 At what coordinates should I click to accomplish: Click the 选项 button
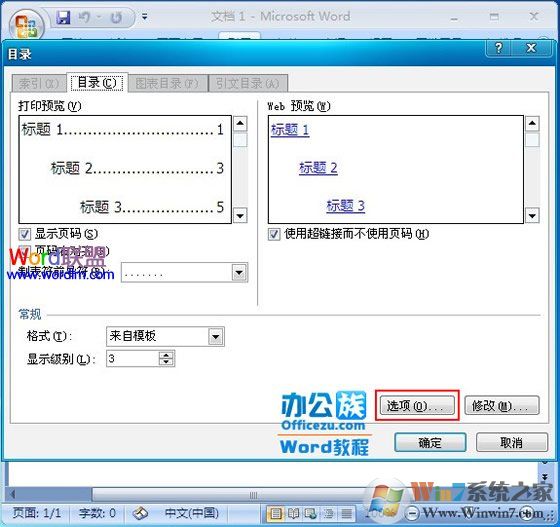tap(417, 406)
